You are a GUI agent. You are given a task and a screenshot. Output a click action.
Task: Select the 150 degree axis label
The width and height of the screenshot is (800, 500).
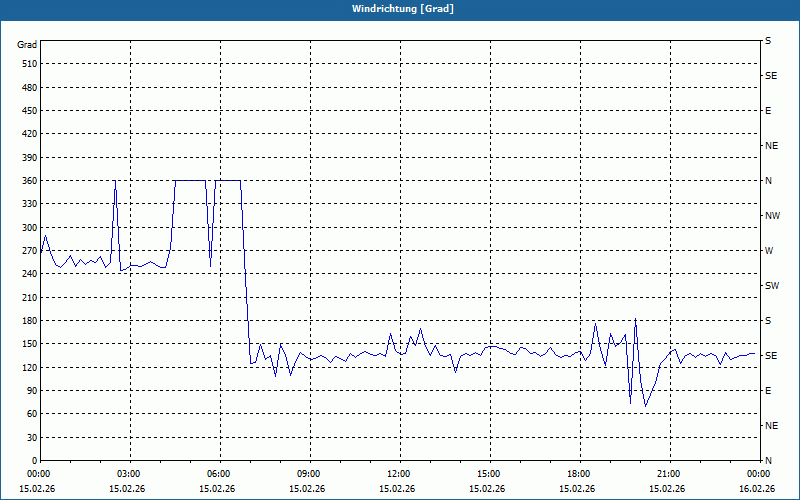pyautogui.click(x=29, y=344)
